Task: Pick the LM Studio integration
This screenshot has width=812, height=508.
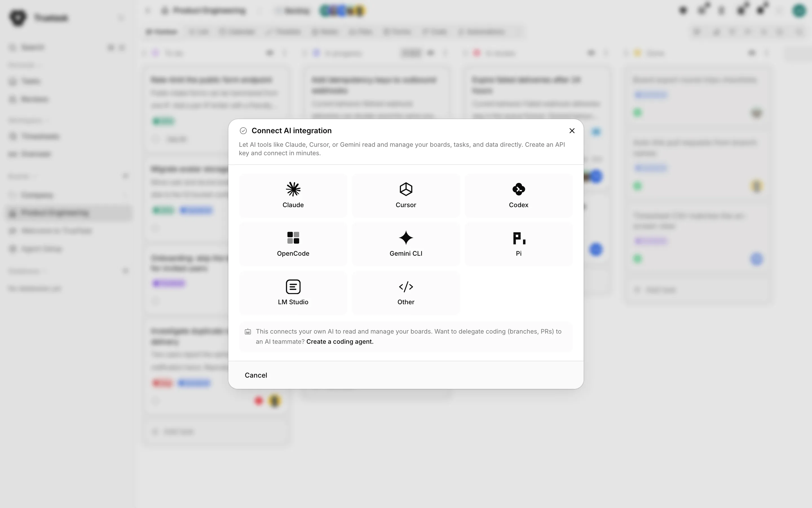Action: click(x=293, y=293)
